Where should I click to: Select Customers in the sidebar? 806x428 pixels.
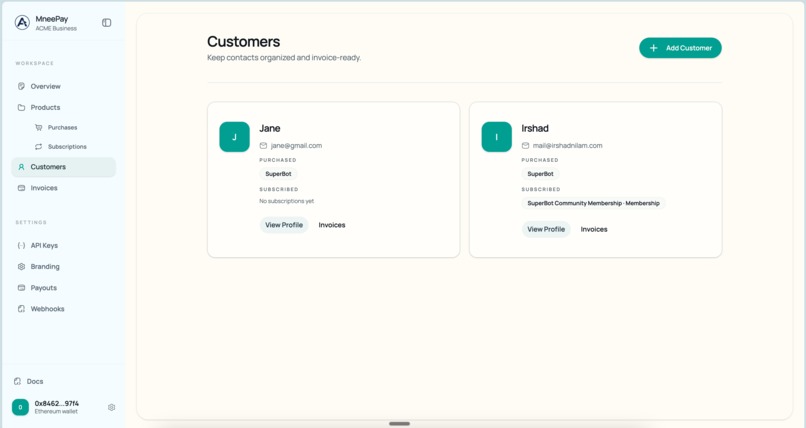(64, 167)
